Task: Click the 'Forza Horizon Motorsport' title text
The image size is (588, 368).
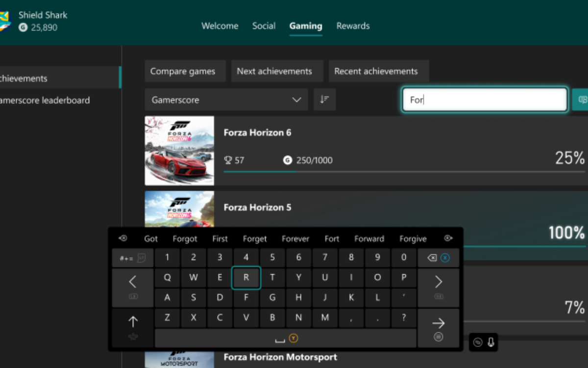Action: [x=280, y=357]
